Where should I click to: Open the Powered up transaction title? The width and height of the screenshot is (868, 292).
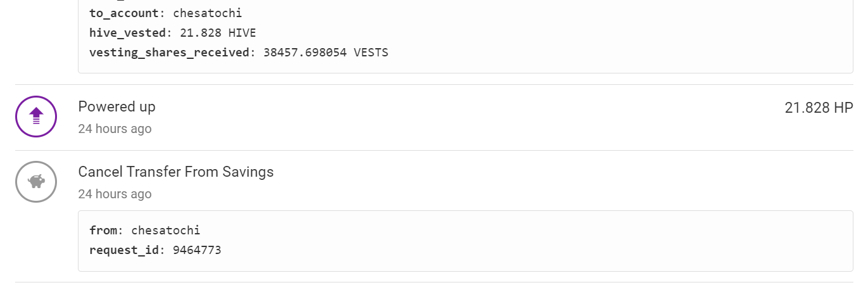116,106
